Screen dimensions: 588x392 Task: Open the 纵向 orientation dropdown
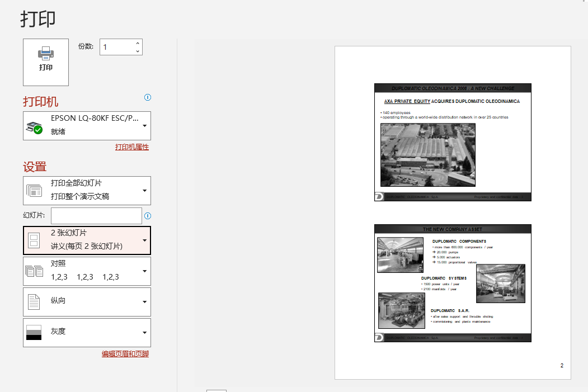pyautogui.click(x=87, y=302)
